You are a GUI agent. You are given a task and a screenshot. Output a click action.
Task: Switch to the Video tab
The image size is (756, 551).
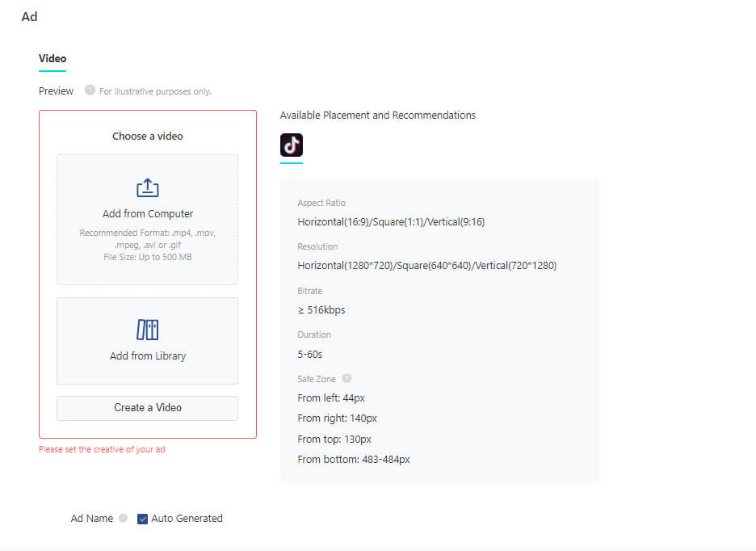point(52,58)
